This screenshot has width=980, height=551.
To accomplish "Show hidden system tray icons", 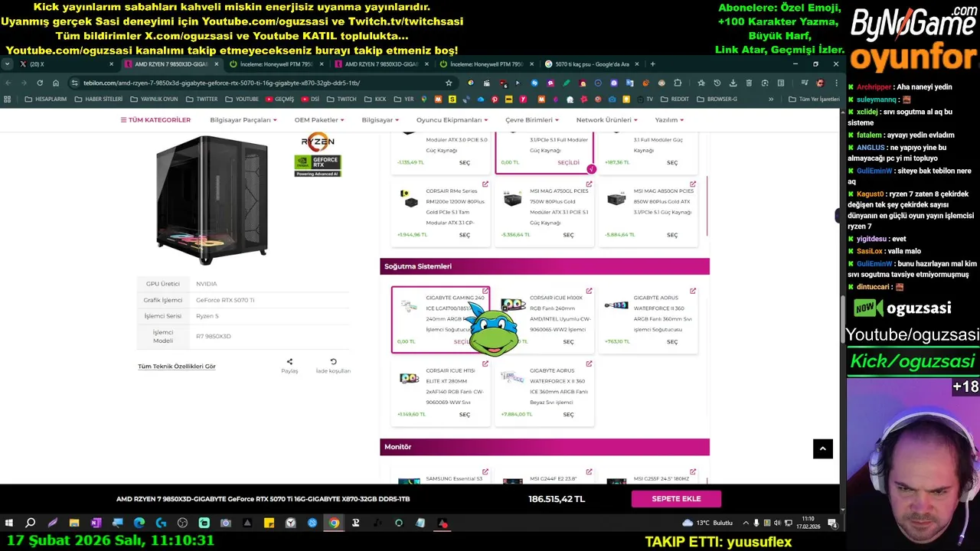I will click(746, 523).
